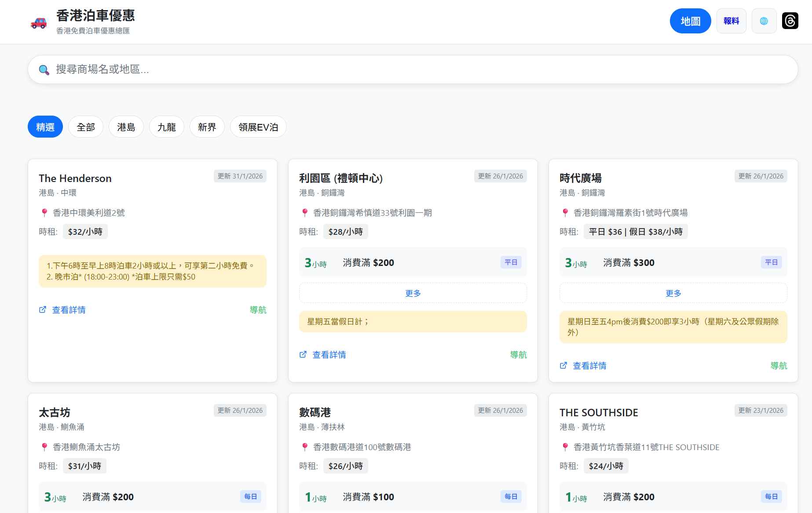Click The Henderson external link icon

[x=43, y=310]
